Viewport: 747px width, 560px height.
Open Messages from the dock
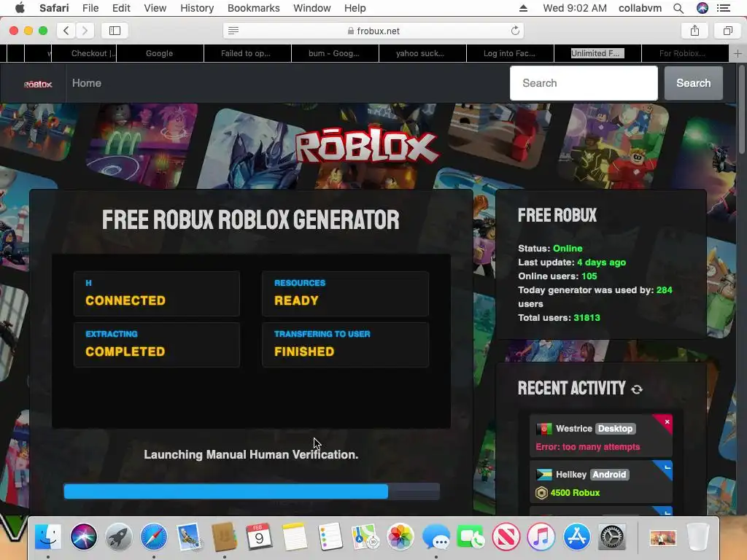click(x=436, y=537)
